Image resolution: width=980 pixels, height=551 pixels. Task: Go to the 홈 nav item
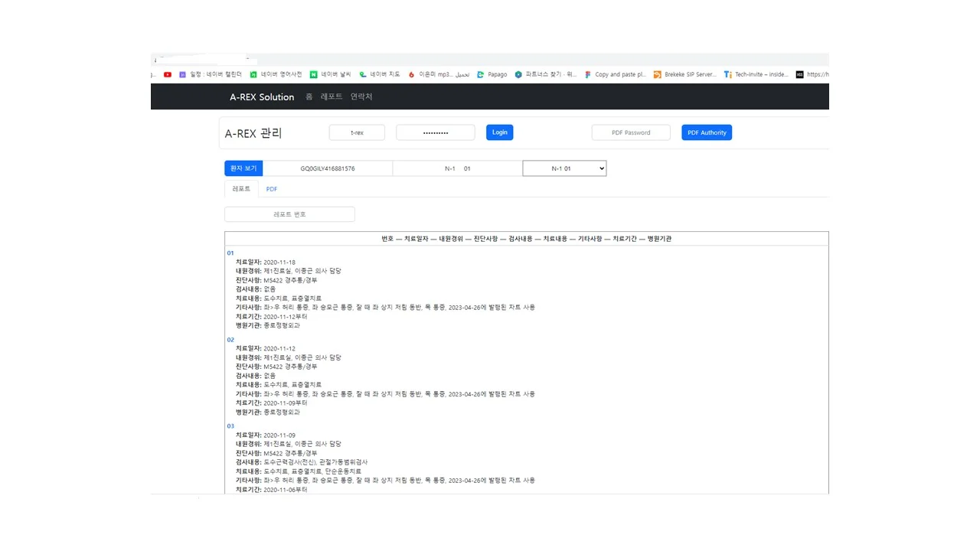[309, 97]
